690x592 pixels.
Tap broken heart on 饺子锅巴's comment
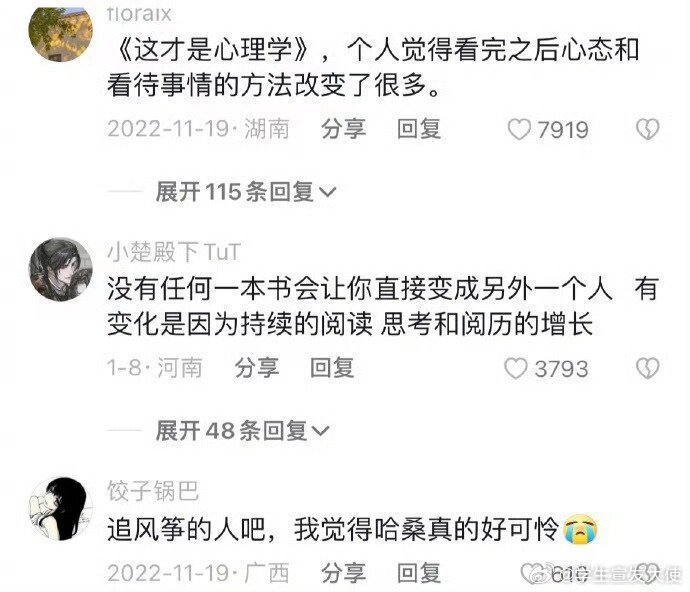point(648,573)
